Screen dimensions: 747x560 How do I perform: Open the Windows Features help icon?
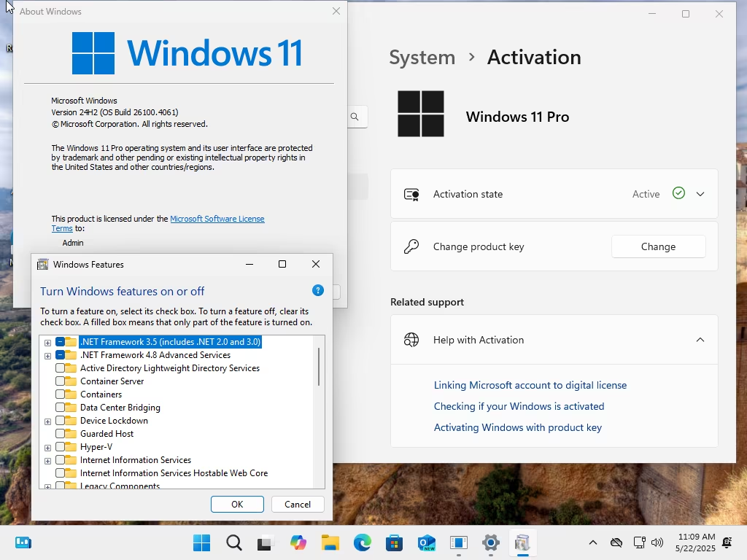[x=318, y=290]
